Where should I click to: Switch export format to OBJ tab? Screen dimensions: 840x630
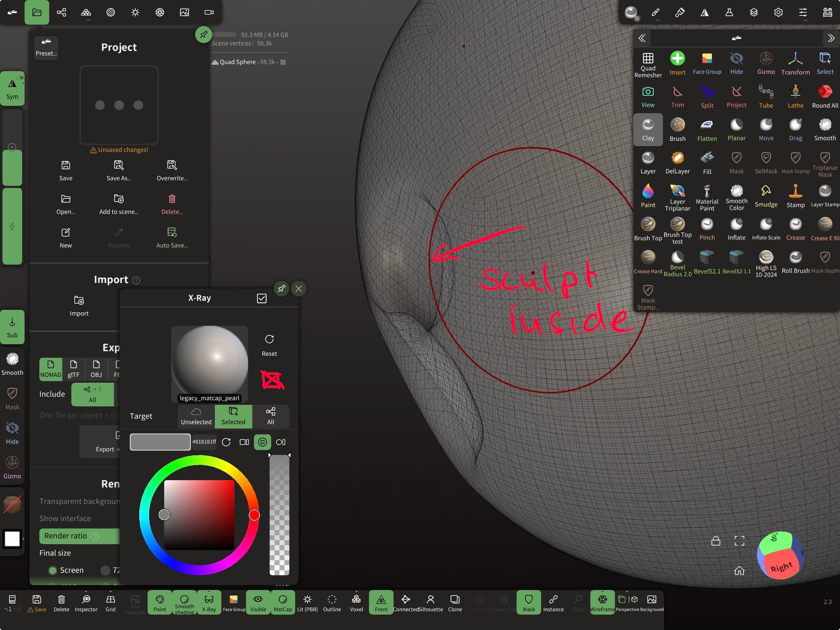(x=96, y=369)
